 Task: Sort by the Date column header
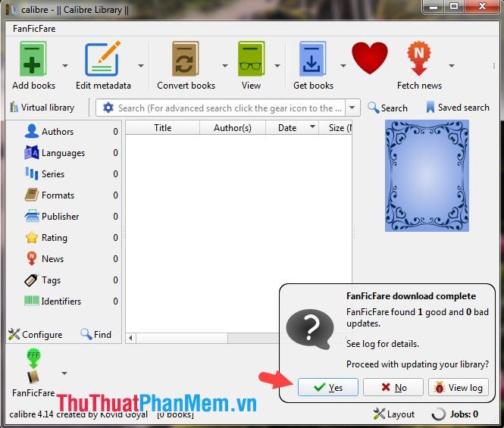click(292, 128)
